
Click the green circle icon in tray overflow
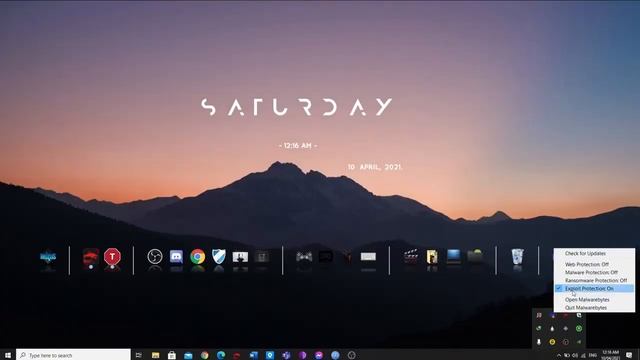pyautogui.click(x=579, y=329)
